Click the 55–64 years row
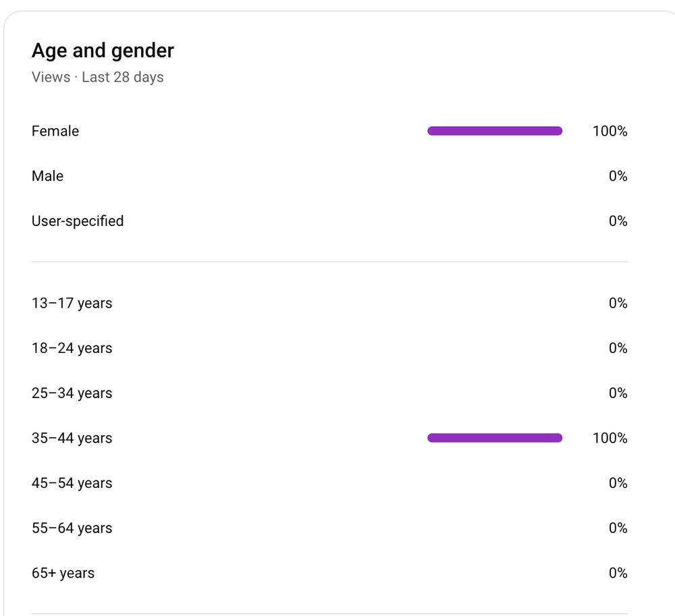 pyautogui.click(x=330, y=528)
